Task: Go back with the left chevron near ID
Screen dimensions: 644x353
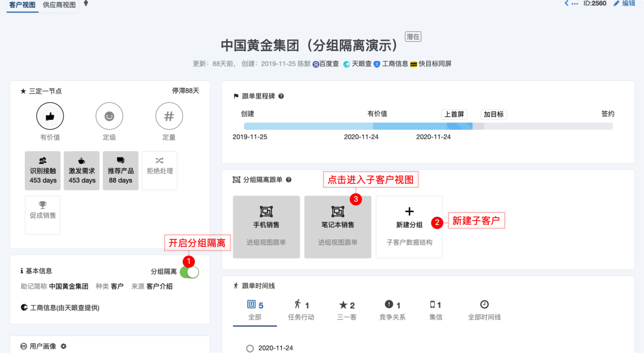Action: coord(567,4)
